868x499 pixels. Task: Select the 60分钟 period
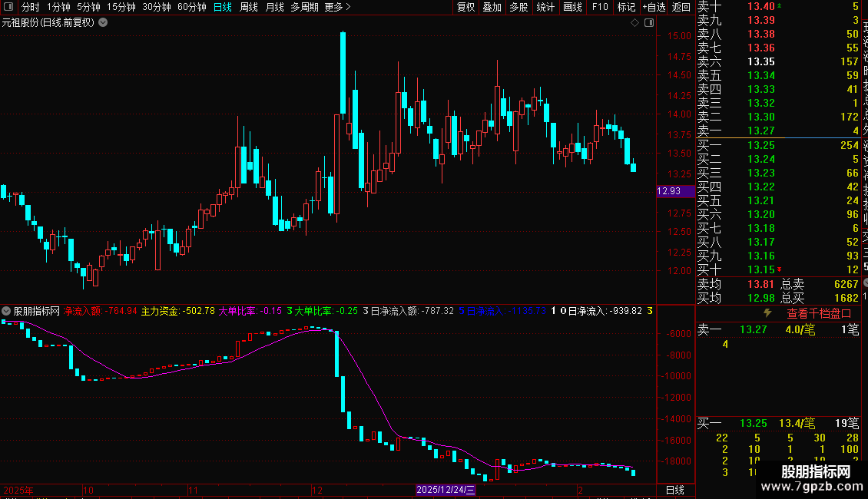point(192,7)
